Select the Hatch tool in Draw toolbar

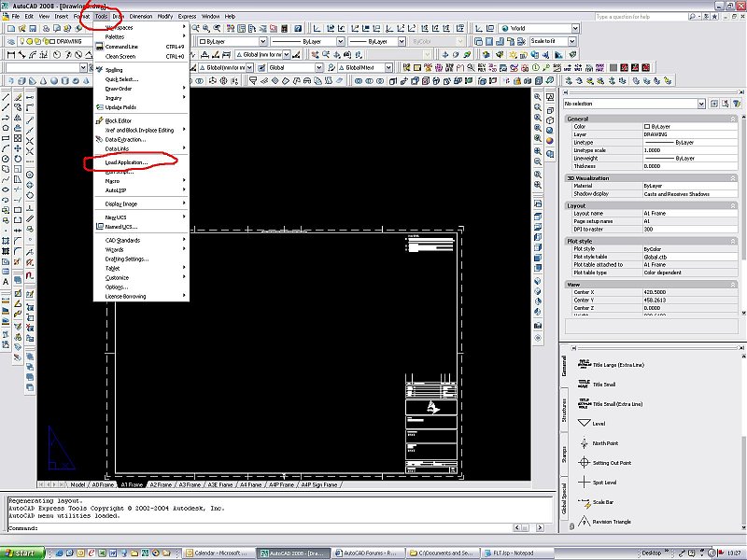(x=6, y=241)
